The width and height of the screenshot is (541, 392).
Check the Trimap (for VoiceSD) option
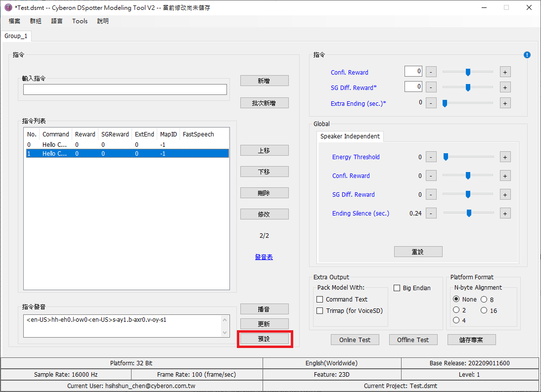tap(320, 311)
